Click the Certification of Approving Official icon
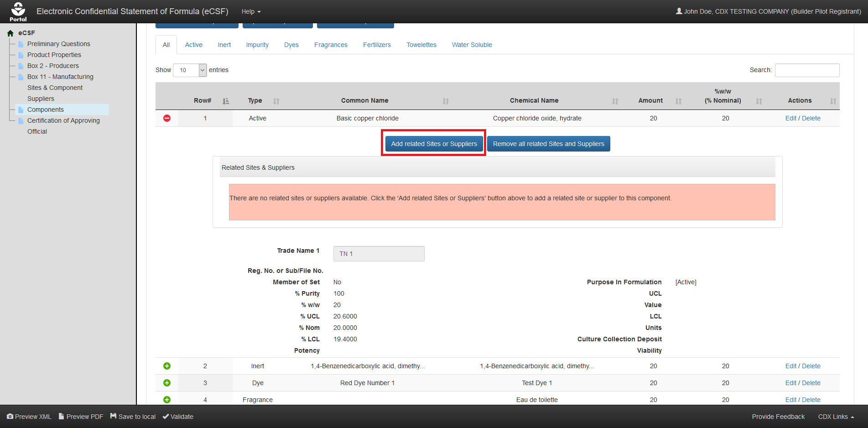Viewport: 868px width, 428px height. (x=21, y=121)
